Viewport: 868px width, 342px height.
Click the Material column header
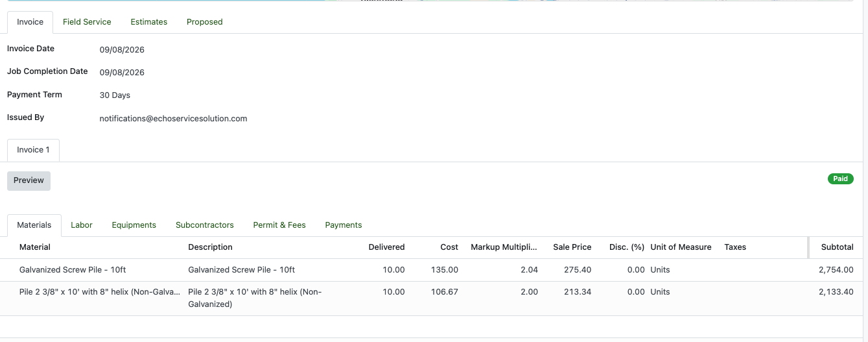(x=35, y=247)
